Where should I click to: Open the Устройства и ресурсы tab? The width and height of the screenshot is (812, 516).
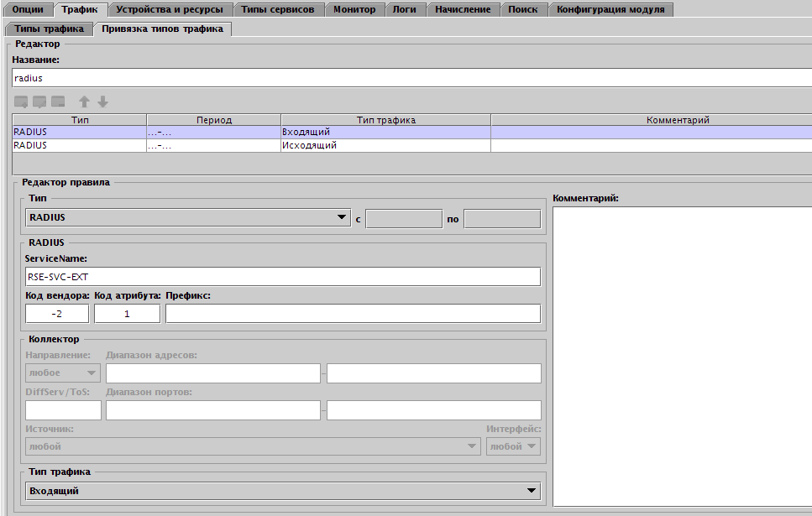pyautogui.click(x=170, y=9)
